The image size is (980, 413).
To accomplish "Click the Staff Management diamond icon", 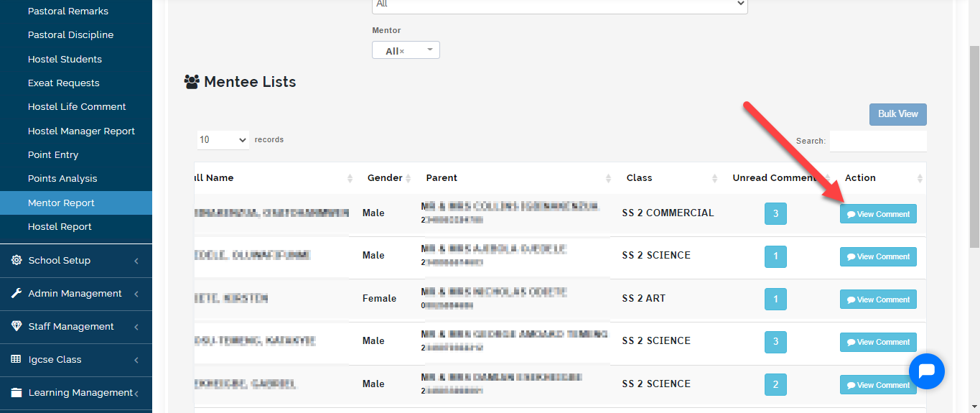I will tap(17, 326).
